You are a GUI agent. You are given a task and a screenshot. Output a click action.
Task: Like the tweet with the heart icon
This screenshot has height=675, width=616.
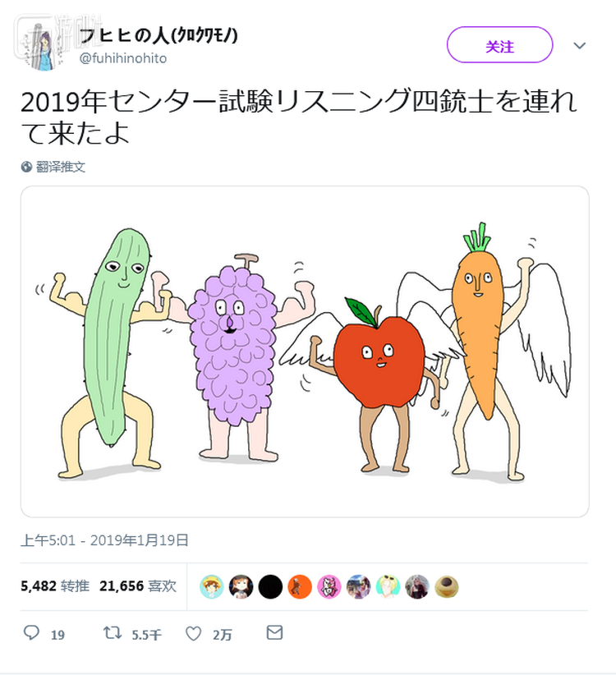click(194, 633)
